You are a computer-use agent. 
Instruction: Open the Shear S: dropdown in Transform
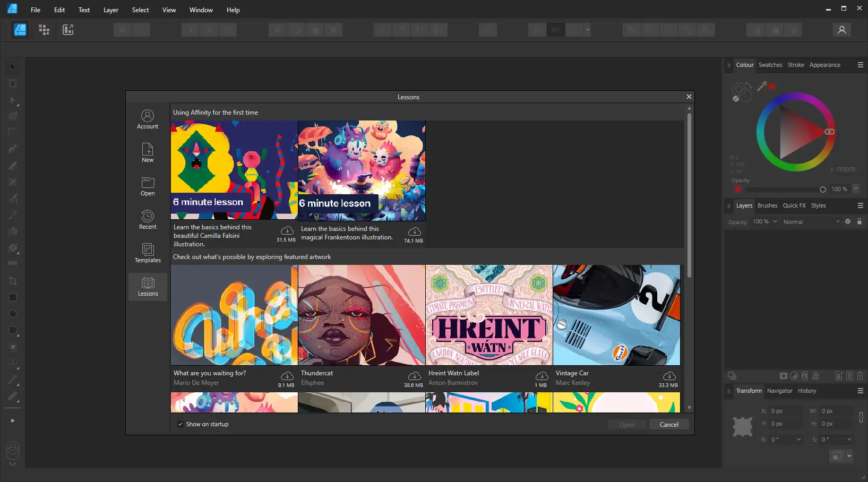849,440
